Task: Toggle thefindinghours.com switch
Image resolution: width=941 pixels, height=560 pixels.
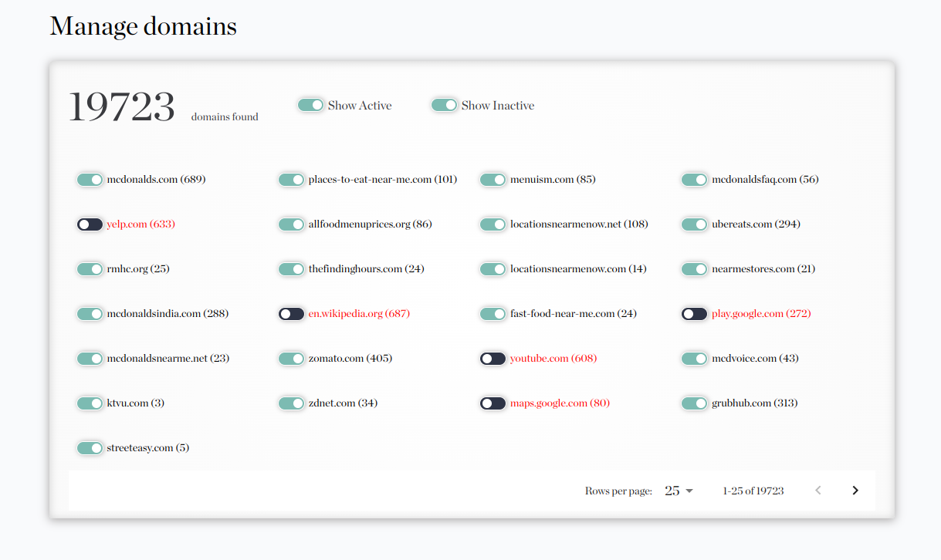Action: [291, 269]
